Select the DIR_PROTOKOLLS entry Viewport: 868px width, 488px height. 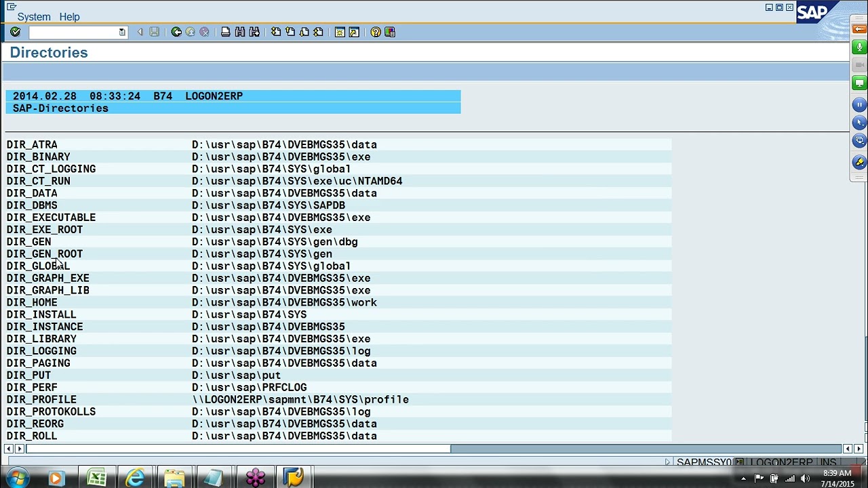click(51, 412)
